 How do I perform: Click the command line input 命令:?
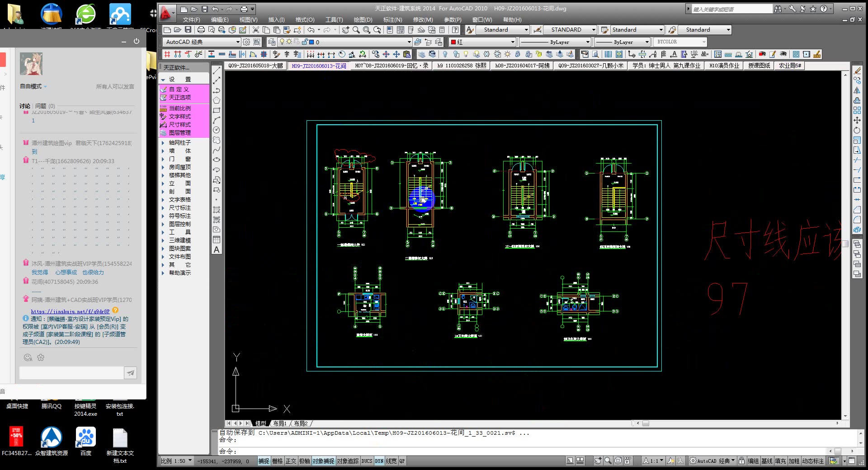pyautogui.click(x=522, y=451)
